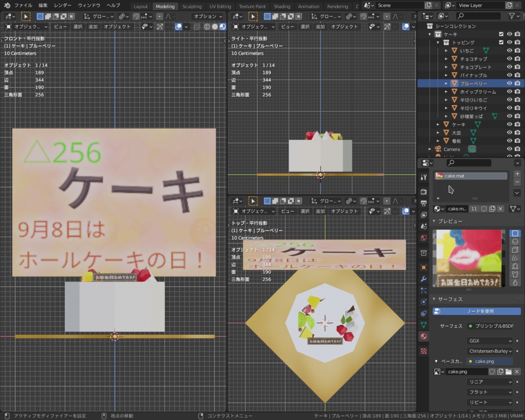Open the editor type selector in the front viewport
Screen dimensions: 525x420
click(9, 16)
